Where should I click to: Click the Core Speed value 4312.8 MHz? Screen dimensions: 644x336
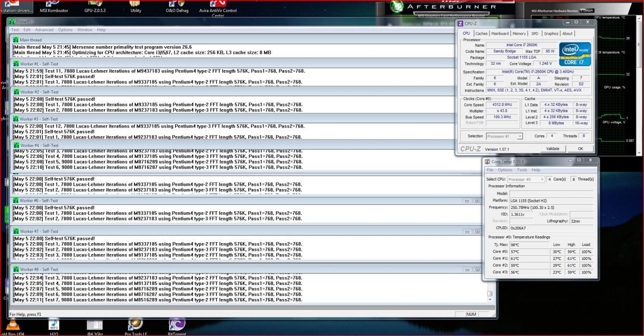pyautogui.click(x=502, y=104)
